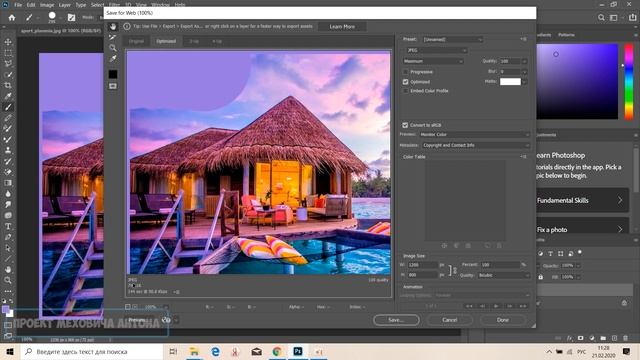The image size is (640, 360).
Task: Toggle slices visibility icon in Save for Web
Action: pos(113,86)
